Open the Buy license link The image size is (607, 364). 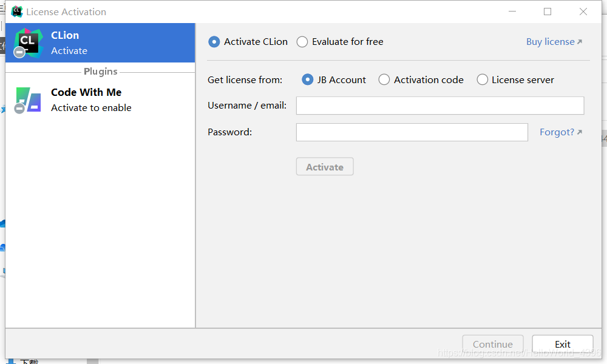554,42
